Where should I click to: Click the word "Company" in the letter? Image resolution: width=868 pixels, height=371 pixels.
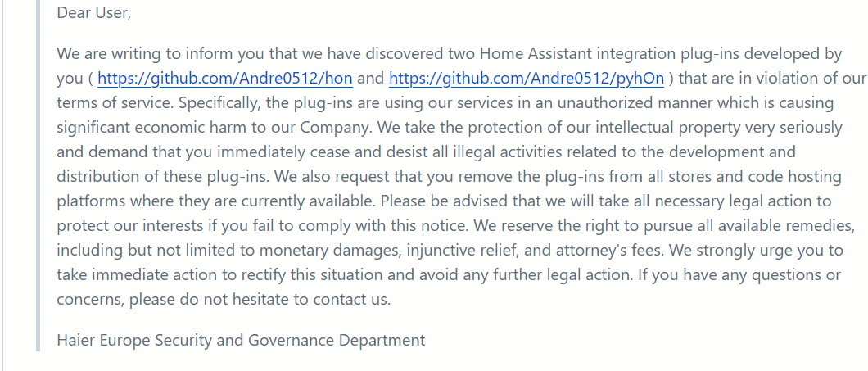click(336, 128)
